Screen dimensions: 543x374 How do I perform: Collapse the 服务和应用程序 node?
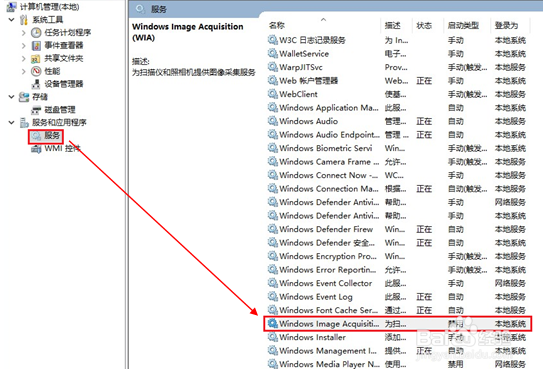coord(12,123)
